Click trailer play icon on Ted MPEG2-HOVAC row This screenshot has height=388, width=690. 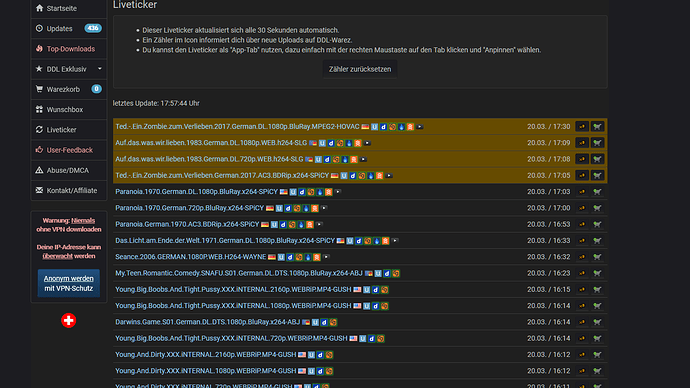pyautogui.click(x=420, y=127)
